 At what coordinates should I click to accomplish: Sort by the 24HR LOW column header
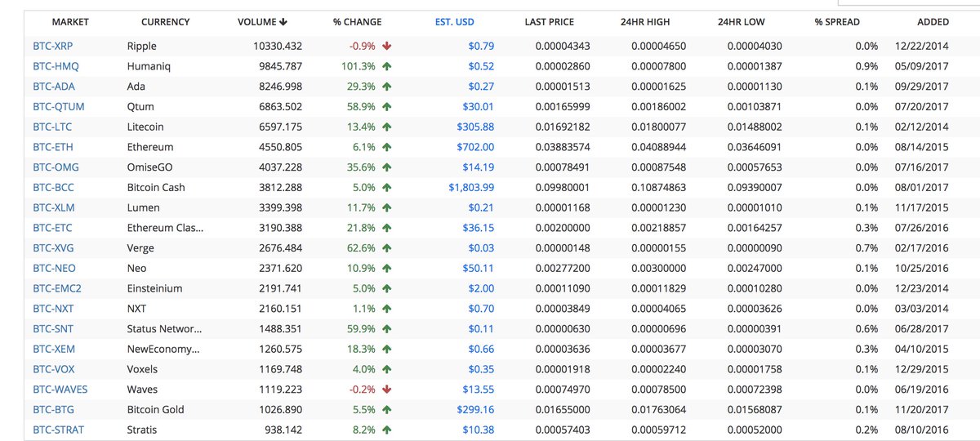click(741, 22)
